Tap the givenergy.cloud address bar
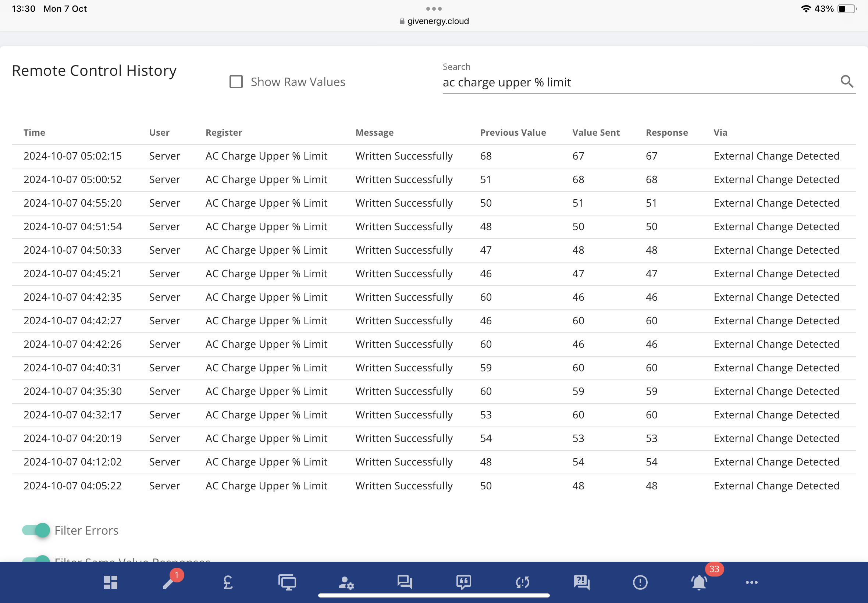 coord(434,21)
